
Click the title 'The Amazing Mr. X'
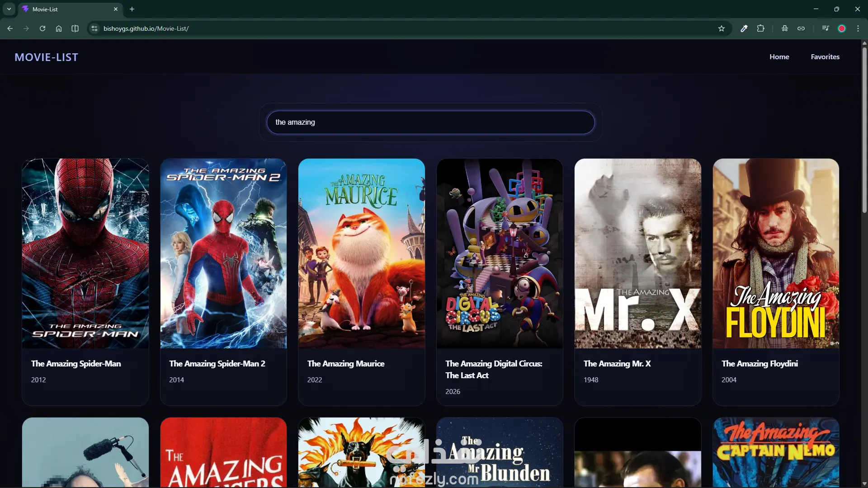(617, 364)
